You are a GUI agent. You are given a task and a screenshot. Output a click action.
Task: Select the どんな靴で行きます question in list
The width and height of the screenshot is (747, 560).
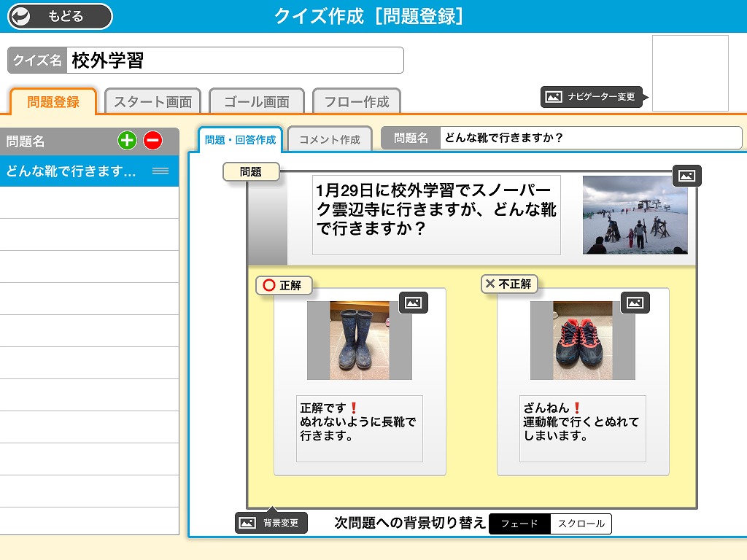pyautogui.click(x=73, y=171)
